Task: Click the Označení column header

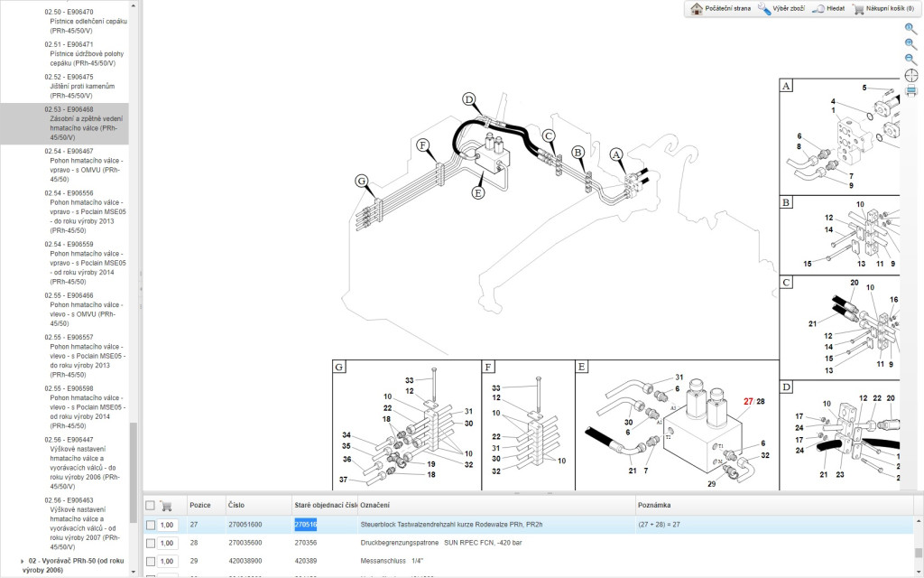Action: click(374, 506)
